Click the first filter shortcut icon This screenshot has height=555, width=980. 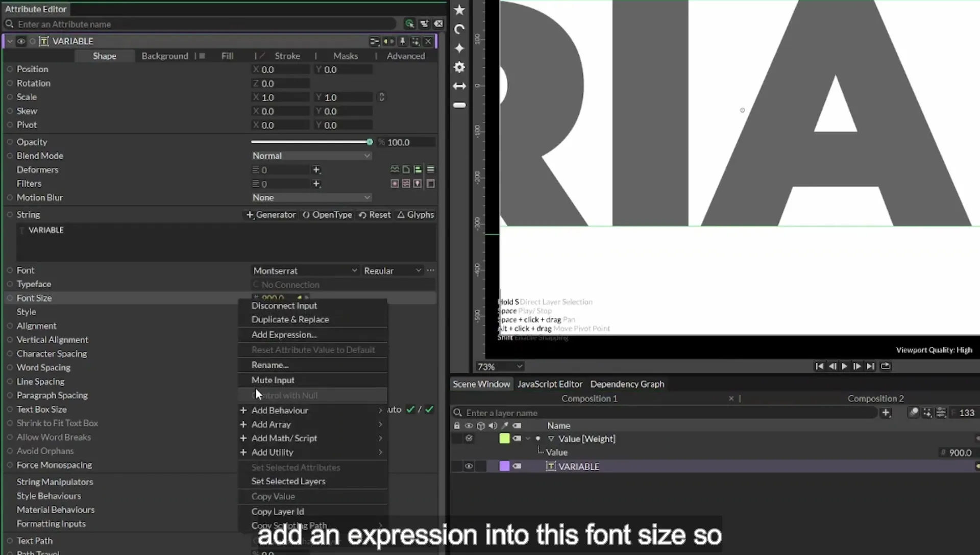[x=395, y=184]
